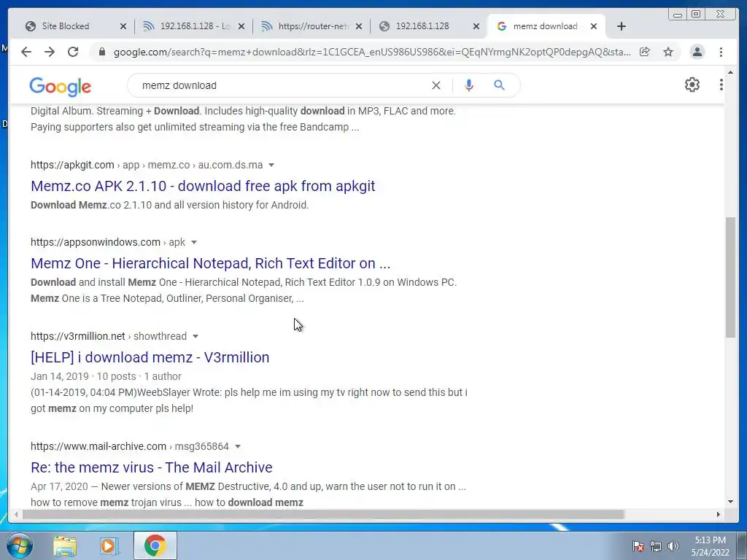Open Memz One Hierarchical Notepad result
Image resolution: width=747 pixels, height=560 pixels.
211,262
